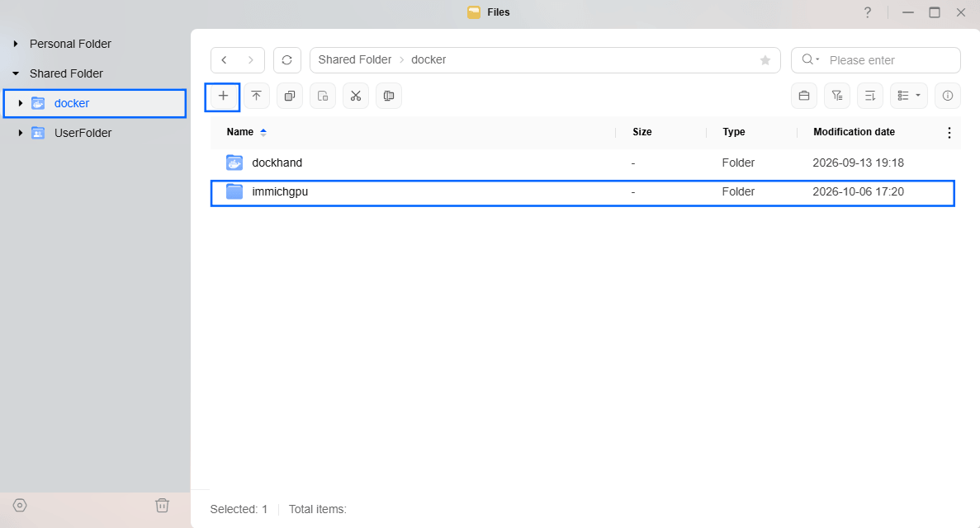Image resolution: width=980 pixels, height=528 pixels.
Task: Click the rename icon in the toolbar
Action: (x=389, y=97)
